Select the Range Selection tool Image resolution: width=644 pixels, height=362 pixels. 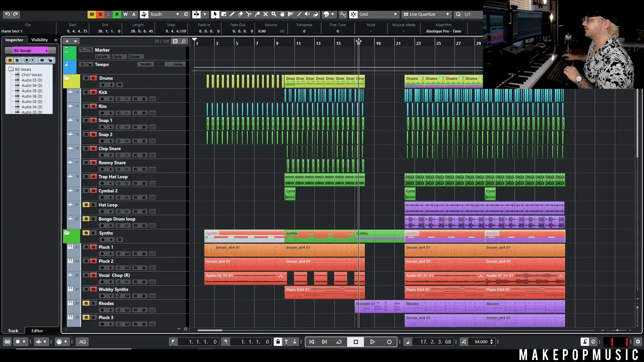pos(224,14)
